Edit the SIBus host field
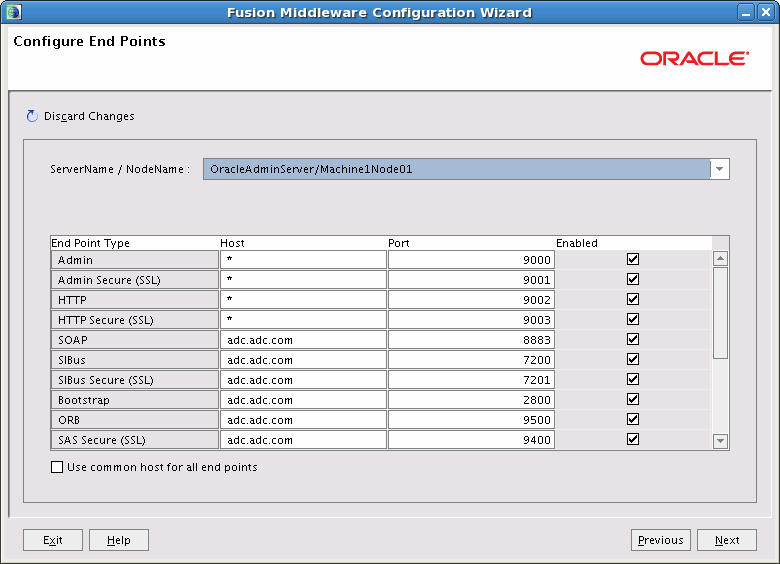 point(303,360)
